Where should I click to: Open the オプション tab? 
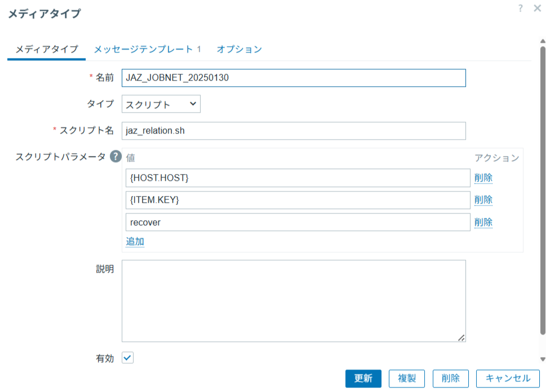tap(239, 50)
